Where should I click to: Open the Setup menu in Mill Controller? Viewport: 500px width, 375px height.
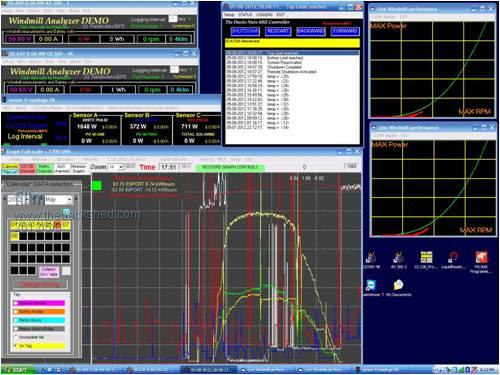[x=229, y=15]
